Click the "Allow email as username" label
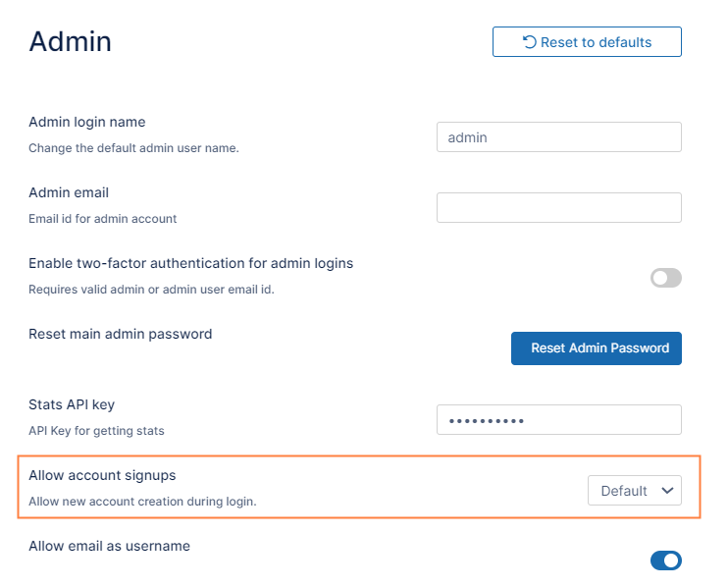 (x=109, y=547)
